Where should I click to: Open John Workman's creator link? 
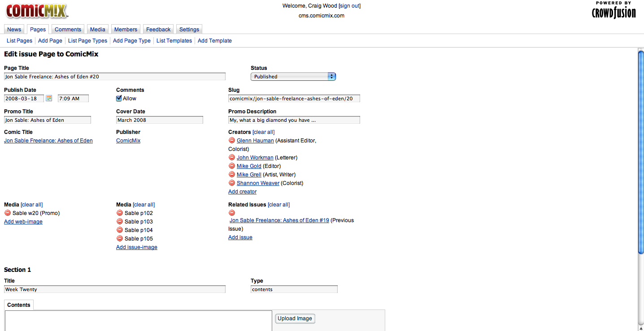coord(255,158)
